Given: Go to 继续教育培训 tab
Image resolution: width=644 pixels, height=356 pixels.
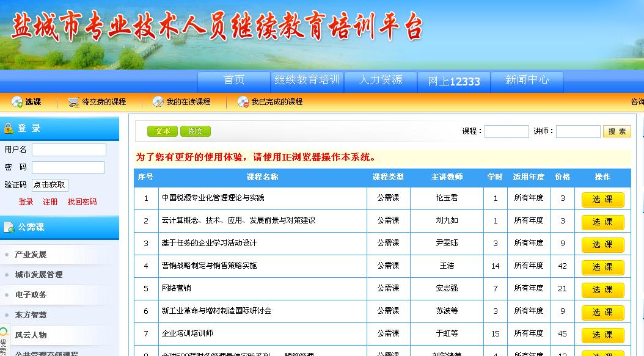Looking at the screenshot, I should 307,81.
